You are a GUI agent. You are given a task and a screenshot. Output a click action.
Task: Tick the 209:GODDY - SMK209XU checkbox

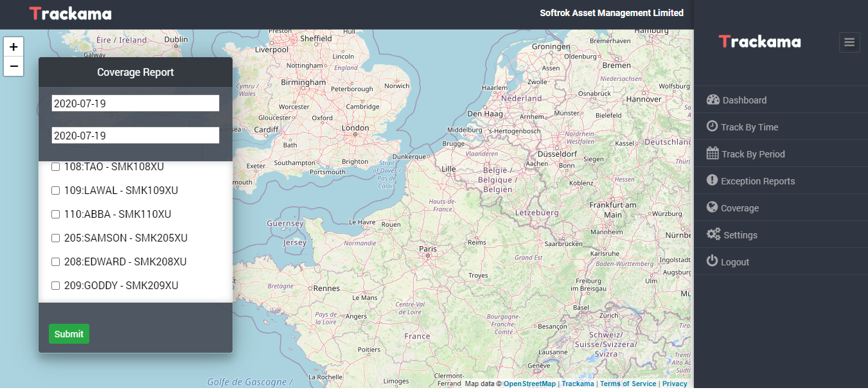point(56,286)
